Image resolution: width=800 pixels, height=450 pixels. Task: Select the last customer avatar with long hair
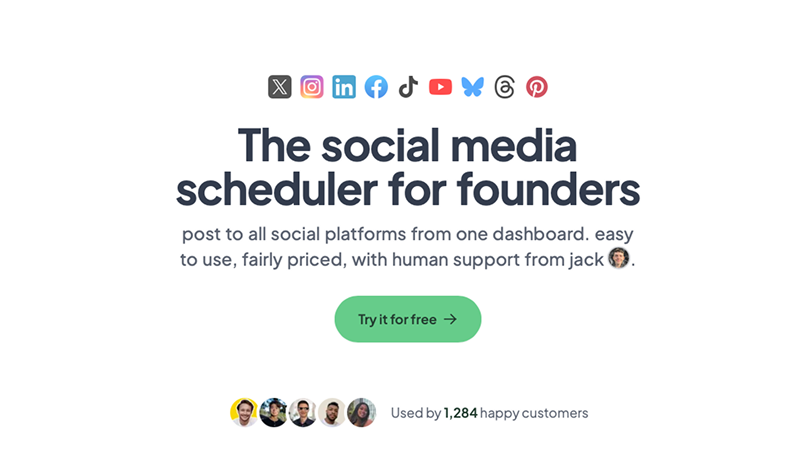(x=361, y=412)
